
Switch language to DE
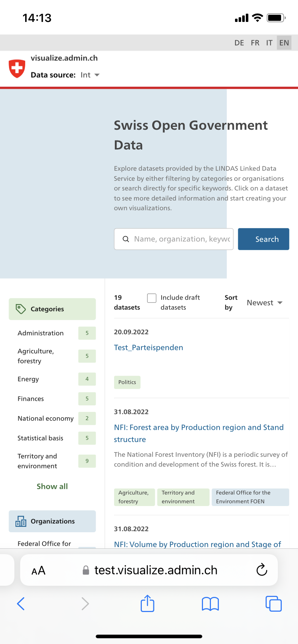click(239, 43)
